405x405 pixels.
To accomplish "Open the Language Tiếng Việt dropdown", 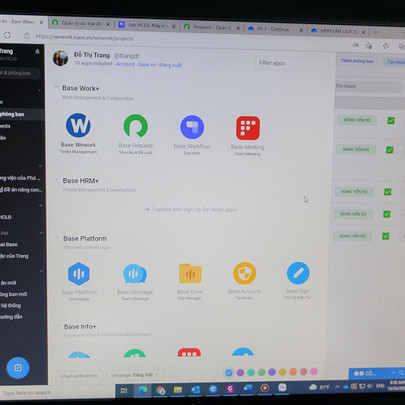I will point(134,375).
